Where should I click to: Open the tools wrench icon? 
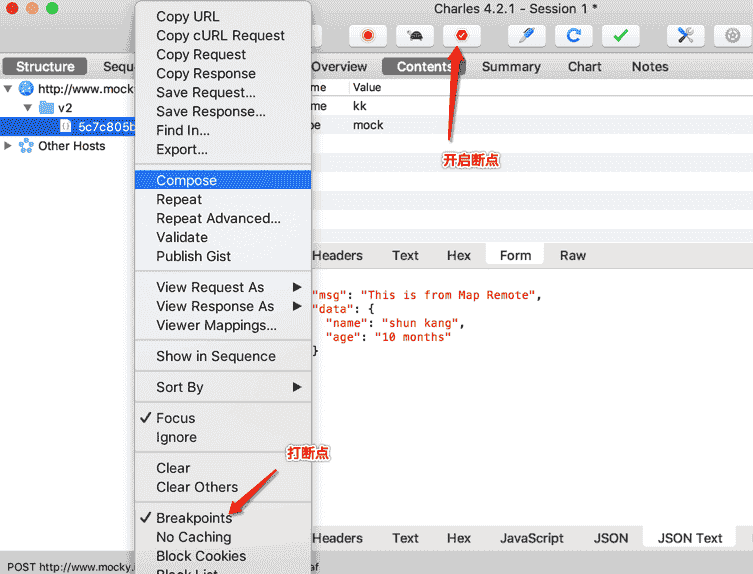(x=685, y=36)
